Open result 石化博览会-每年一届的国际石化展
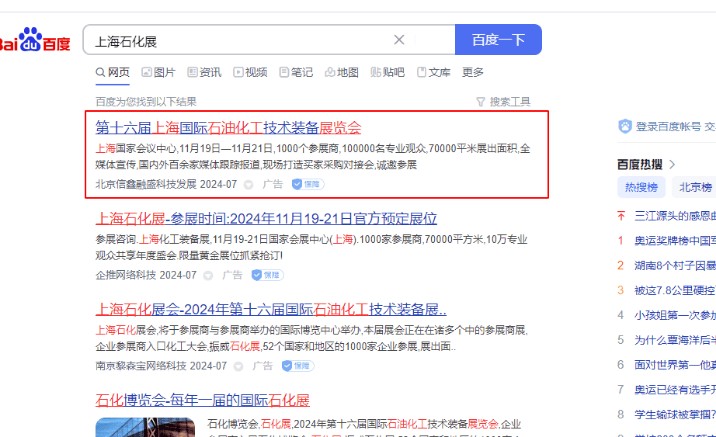 202,400
